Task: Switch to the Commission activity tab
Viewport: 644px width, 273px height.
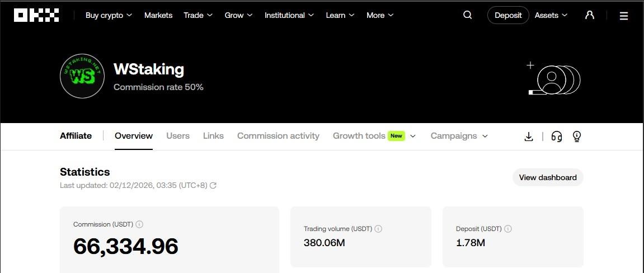Action: pos(278,136)
